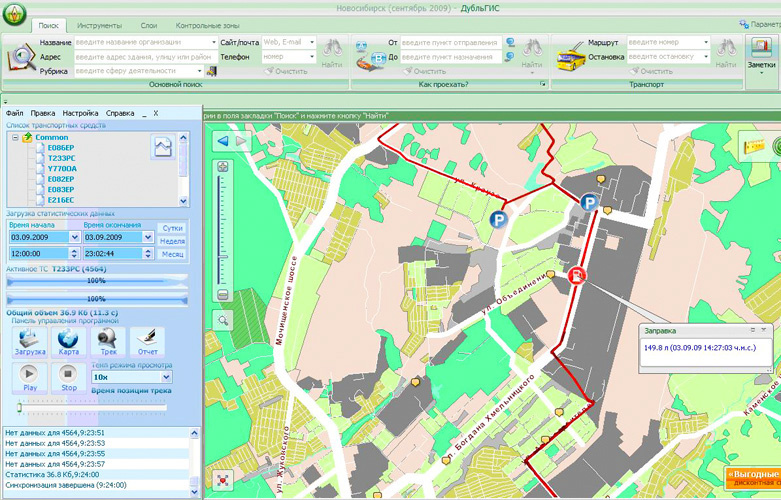Image resolution: width=781 pixels, height=500 pixels.
Task: Switch to the Поиск ribbon tab
Action: pos(48,25)
